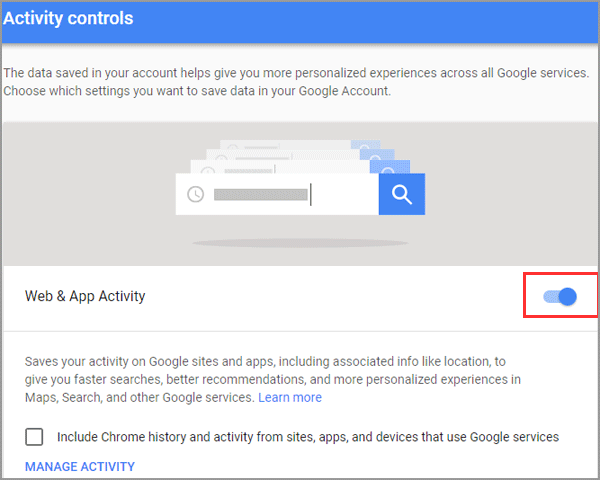Screen dimensions: 600x480
Task: Click the Activity controls page heading
Action: (68, 18)
